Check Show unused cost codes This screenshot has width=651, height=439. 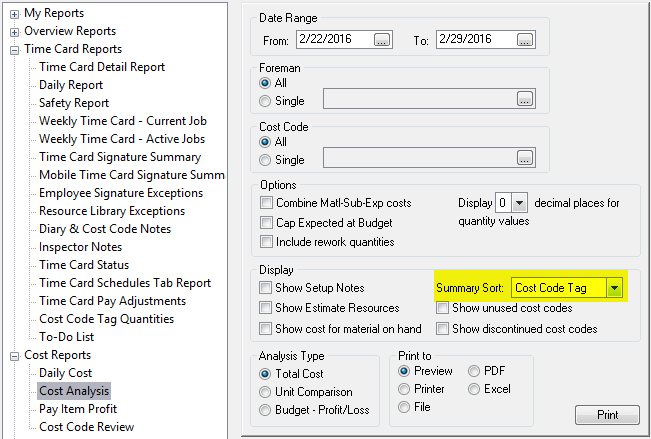442,308
